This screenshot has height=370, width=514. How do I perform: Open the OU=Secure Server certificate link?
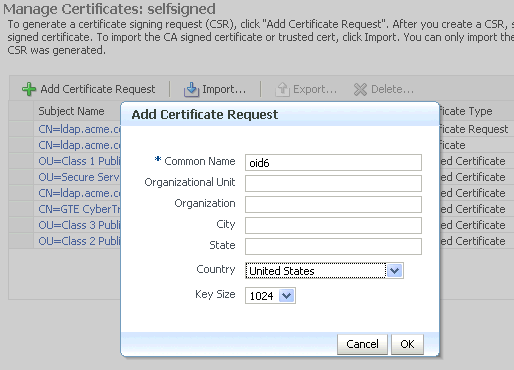[x=79, y=177]
